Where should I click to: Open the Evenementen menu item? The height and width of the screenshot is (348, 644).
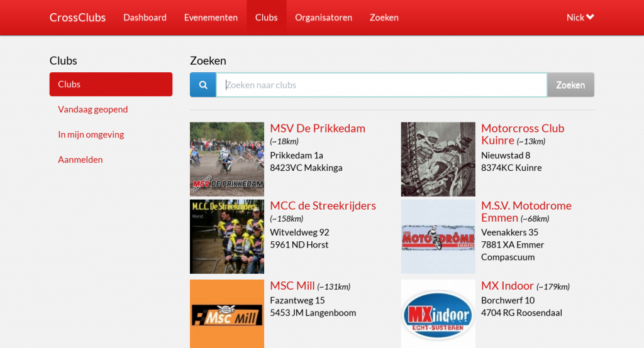click(x=211, y=17)
